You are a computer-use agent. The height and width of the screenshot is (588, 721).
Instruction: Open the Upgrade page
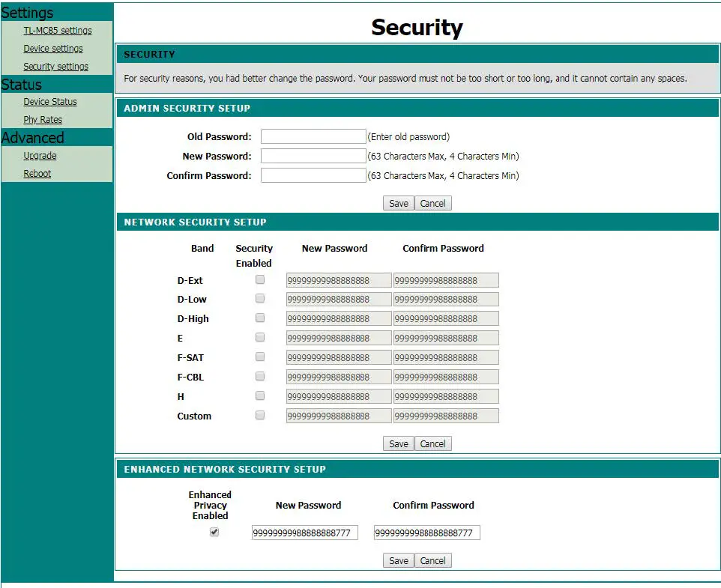coord(40,155)
